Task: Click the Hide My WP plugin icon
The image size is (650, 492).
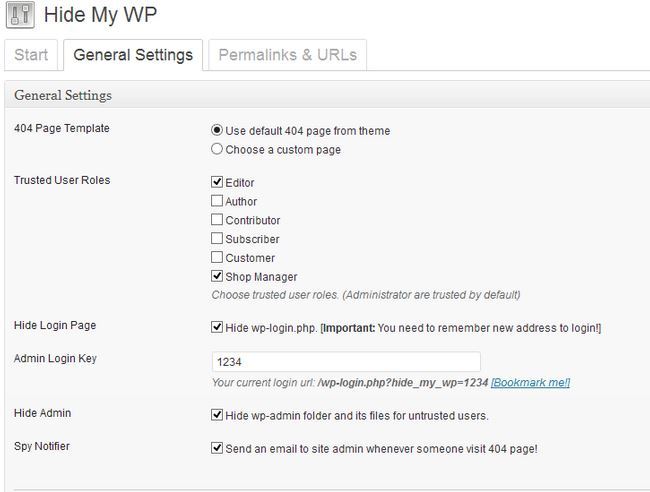Action: tap(20, 15)
